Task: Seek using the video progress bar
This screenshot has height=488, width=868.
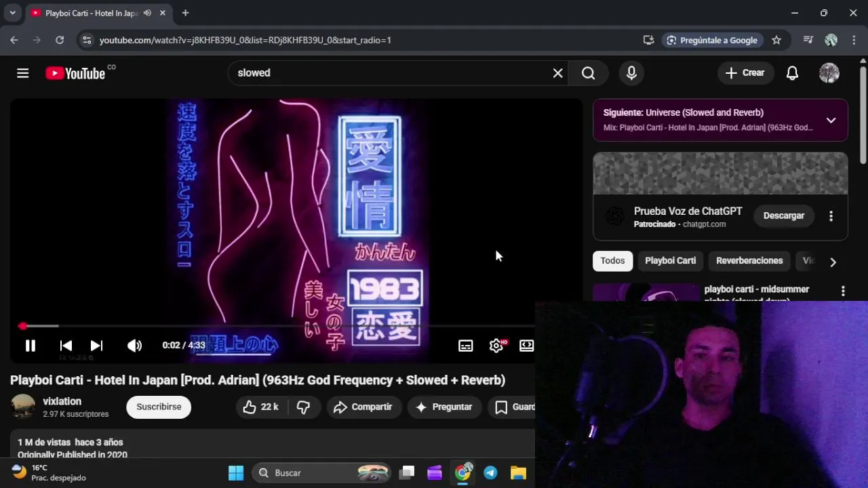Action: (x=277, y=327)
